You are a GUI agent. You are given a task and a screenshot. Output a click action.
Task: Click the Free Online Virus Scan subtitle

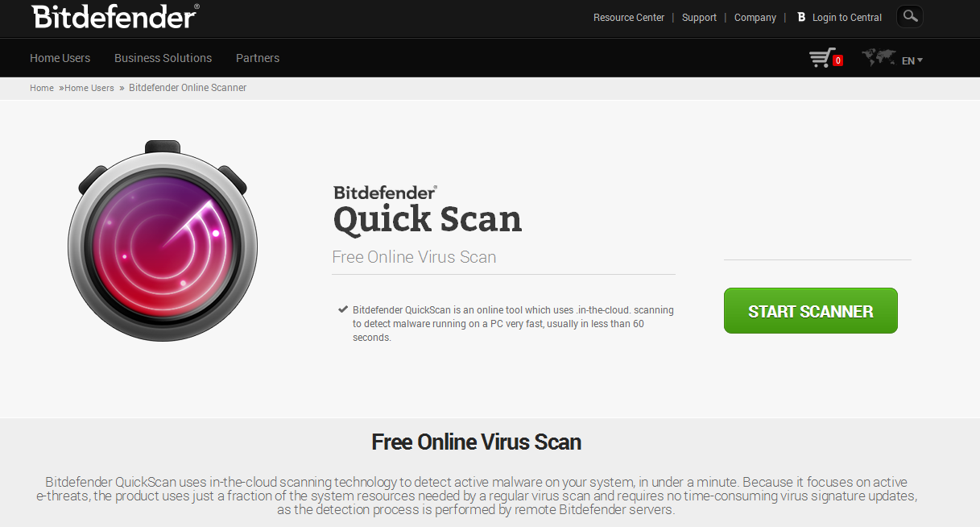pyautogui.click(x=414, y=257)
